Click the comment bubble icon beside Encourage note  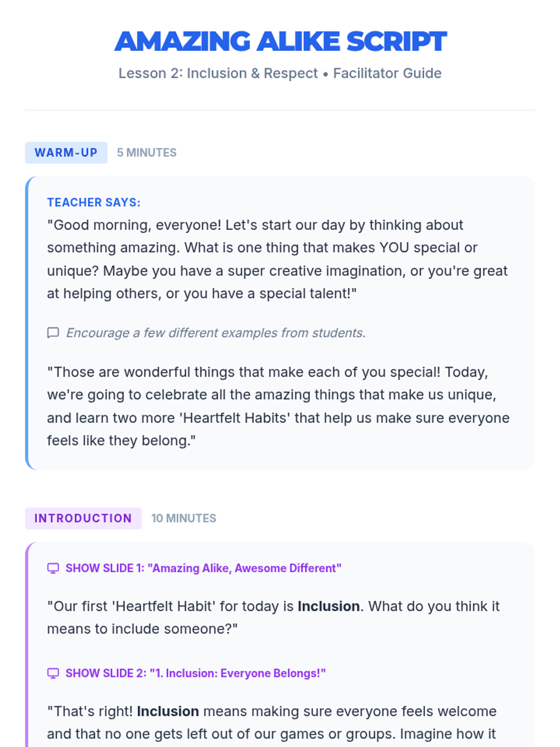coord(53,332)
